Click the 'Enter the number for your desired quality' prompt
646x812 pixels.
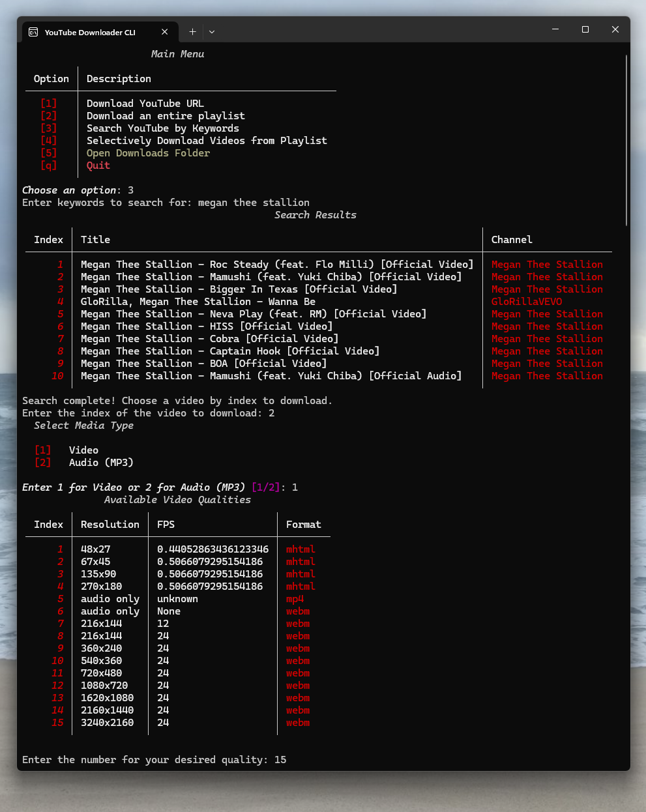coord(154,760)
